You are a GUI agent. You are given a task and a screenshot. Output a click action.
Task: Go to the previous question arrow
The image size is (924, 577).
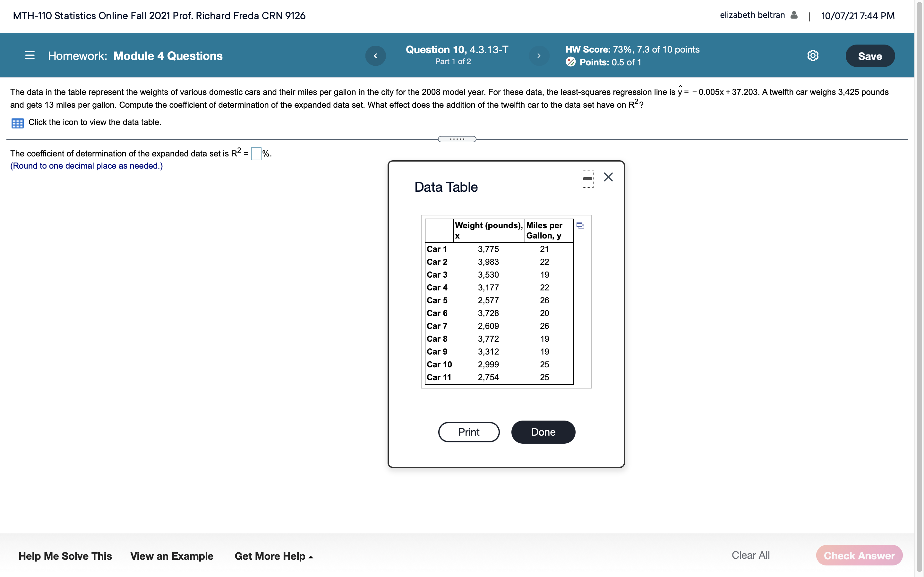coord(375,56)
